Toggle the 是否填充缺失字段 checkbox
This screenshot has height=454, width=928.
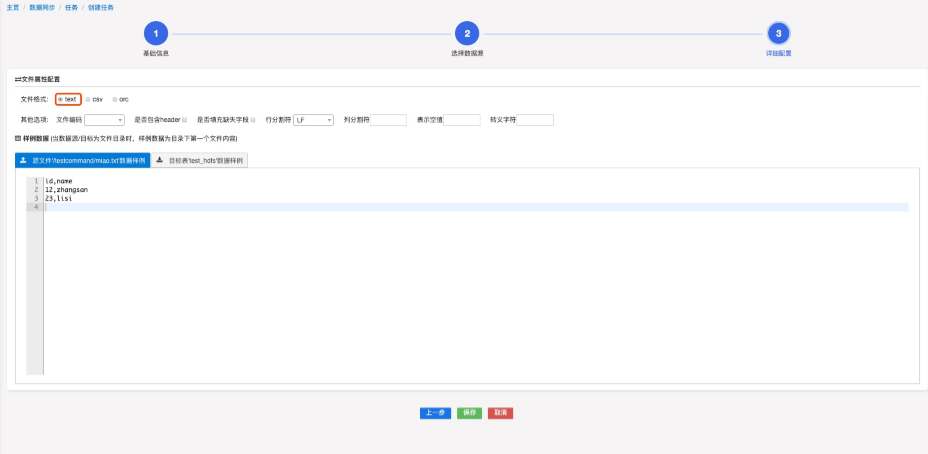[x=254, y=120]
